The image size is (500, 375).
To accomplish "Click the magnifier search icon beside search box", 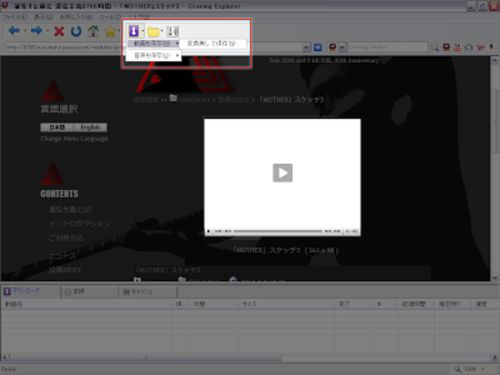I will [x=435, y=47].
